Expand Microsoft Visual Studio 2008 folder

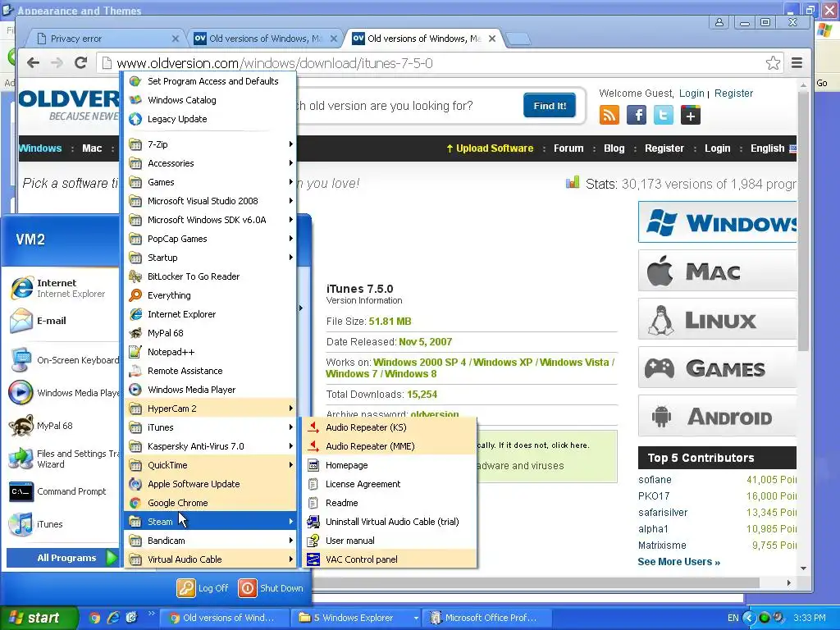[210, 201]
